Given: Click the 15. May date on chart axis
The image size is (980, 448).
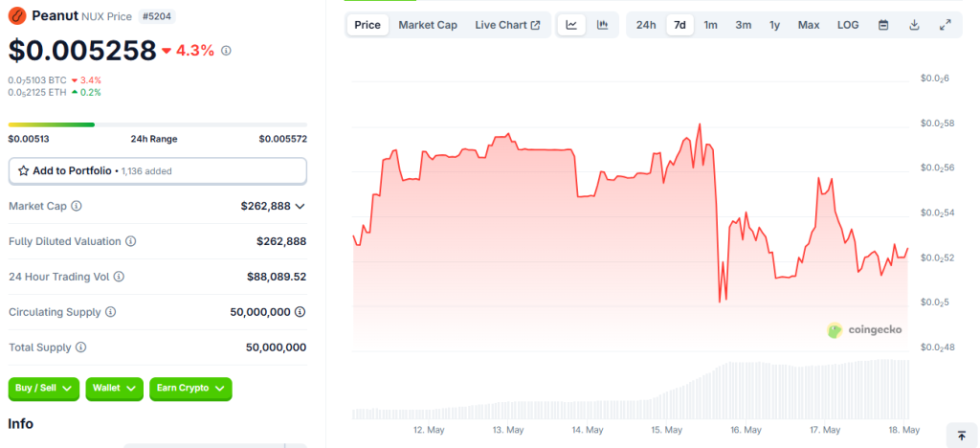Looking at the screenshot, I should (x=666, y=430).
